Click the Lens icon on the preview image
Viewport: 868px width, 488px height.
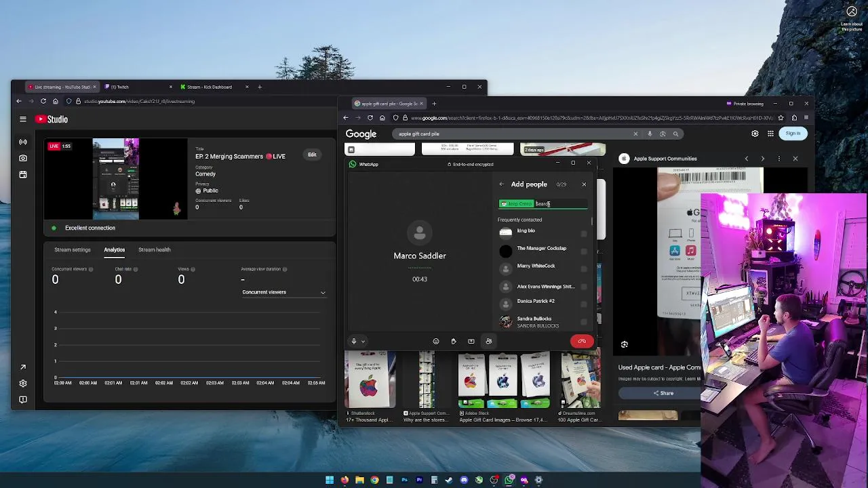pos(625,344)
